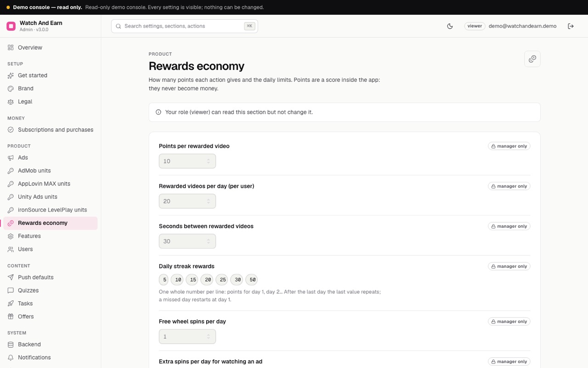Click manager only badge for Free wheel spins

[509, 322]
